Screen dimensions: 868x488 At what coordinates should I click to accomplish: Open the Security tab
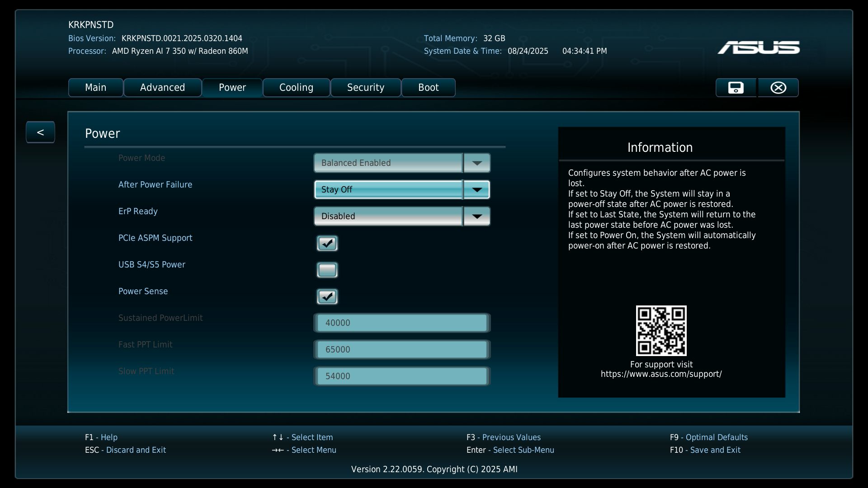coord(365,88)
